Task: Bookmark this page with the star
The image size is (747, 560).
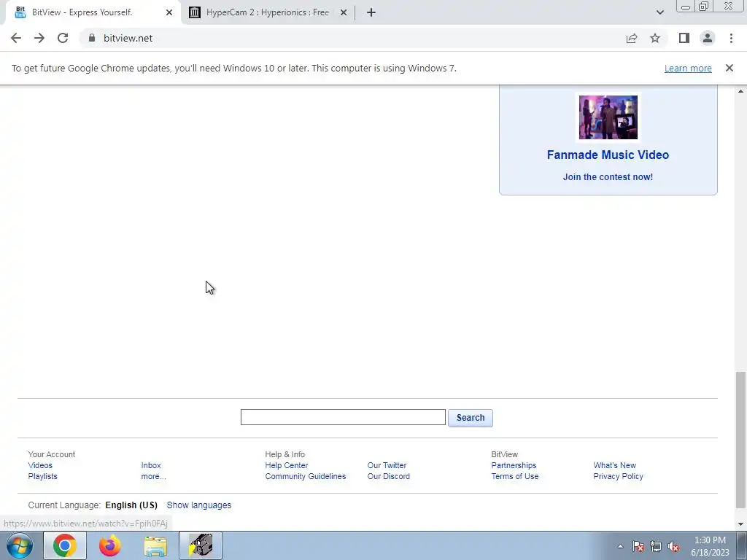Action: pyautogui.click(x=655, y=38)
